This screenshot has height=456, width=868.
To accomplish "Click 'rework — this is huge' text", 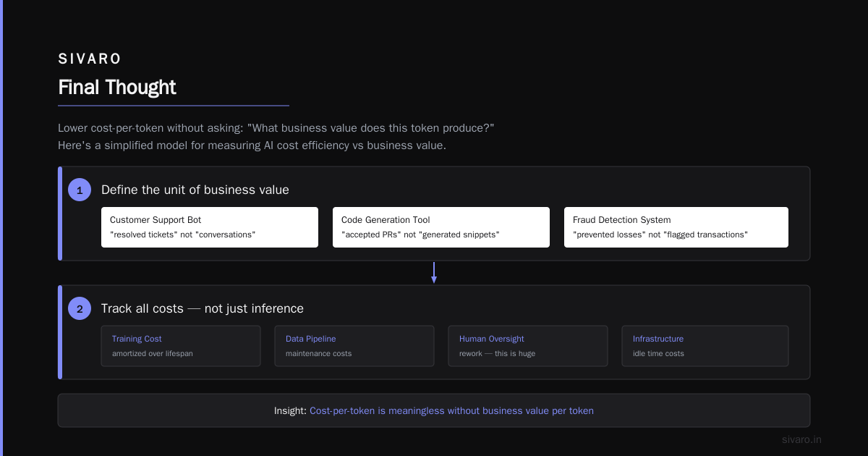I will click(x=498, y=354).
